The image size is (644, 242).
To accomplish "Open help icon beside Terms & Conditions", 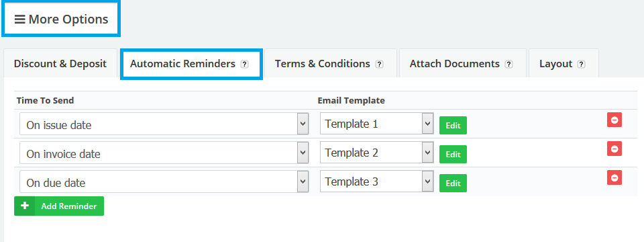I will (x=380, y=65).
